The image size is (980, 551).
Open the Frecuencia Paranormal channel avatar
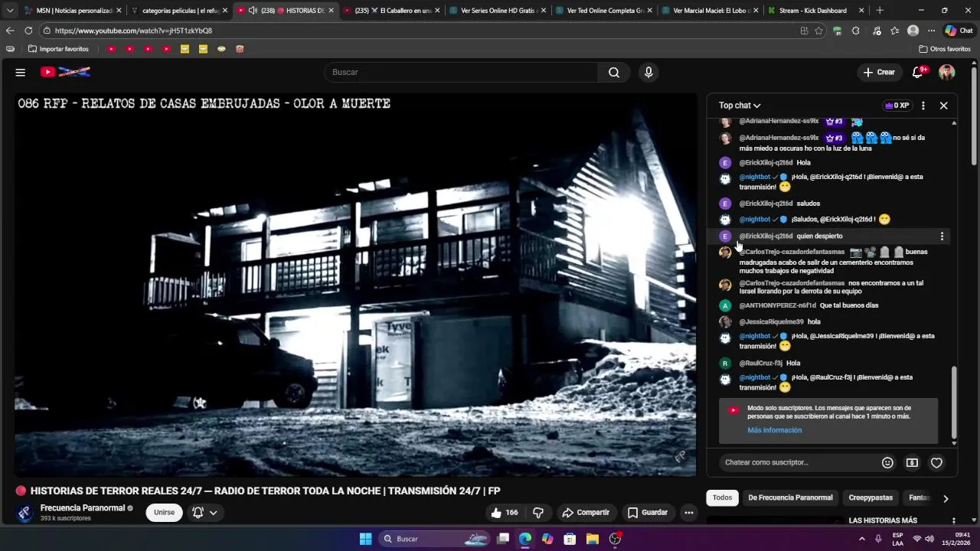tap(24, 513)
